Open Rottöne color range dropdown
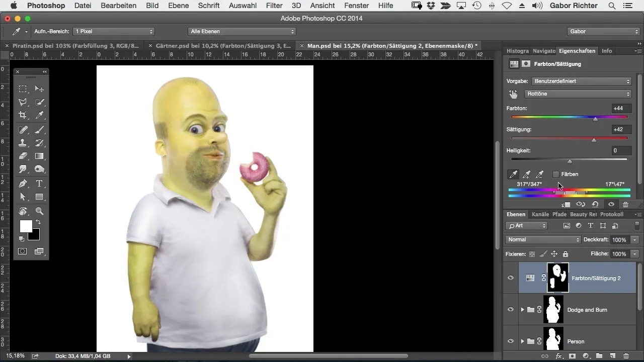 pos(578,94)
